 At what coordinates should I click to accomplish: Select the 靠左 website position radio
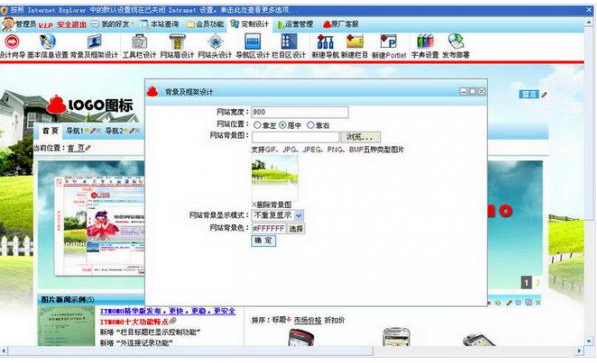tap(257, 125)
